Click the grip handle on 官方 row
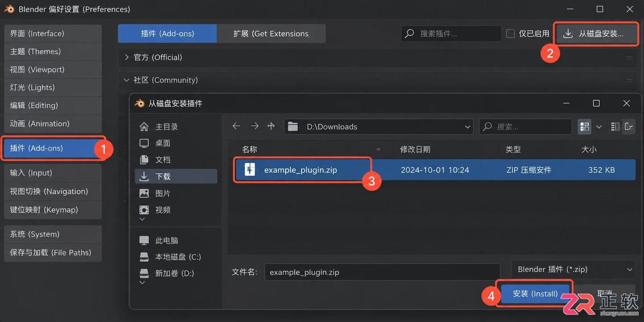 pos(629,58)
